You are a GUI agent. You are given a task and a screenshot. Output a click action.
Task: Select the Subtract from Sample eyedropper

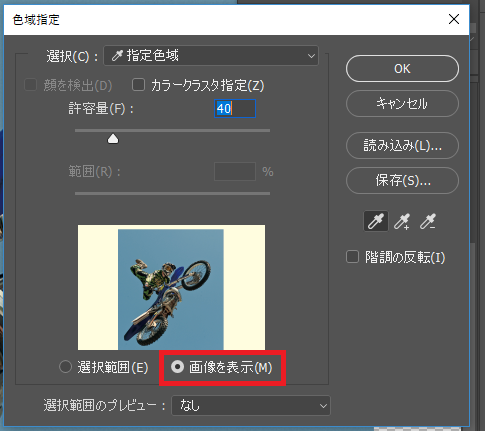(428, 221)
